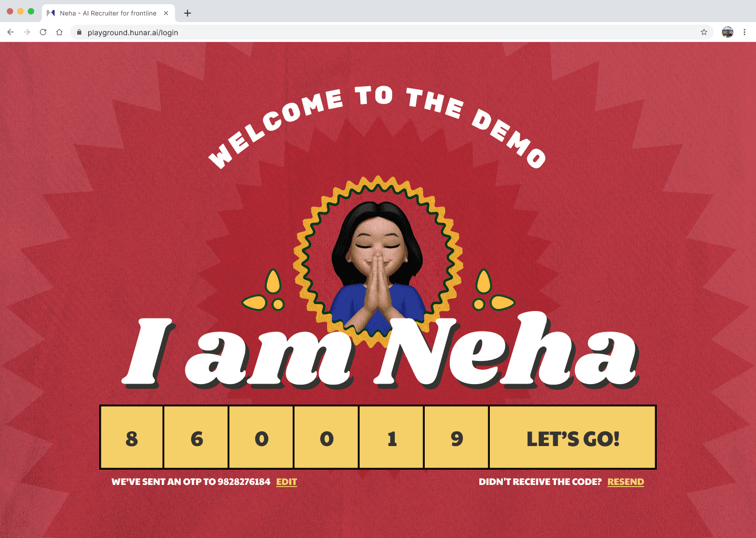Open the Chrome profile avatar
This screenshot has height=538, width=756.
point(728,32)
